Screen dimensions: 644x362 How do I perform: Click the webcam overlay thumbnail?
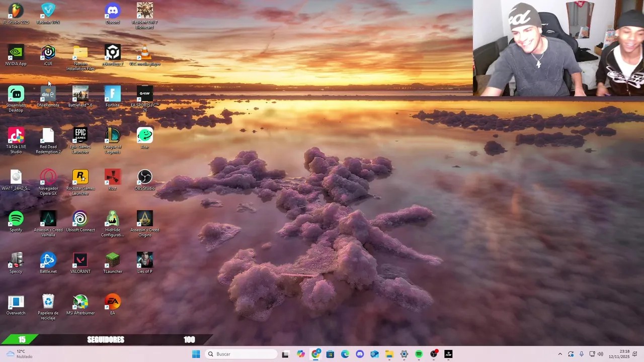[x=558, y=48]
